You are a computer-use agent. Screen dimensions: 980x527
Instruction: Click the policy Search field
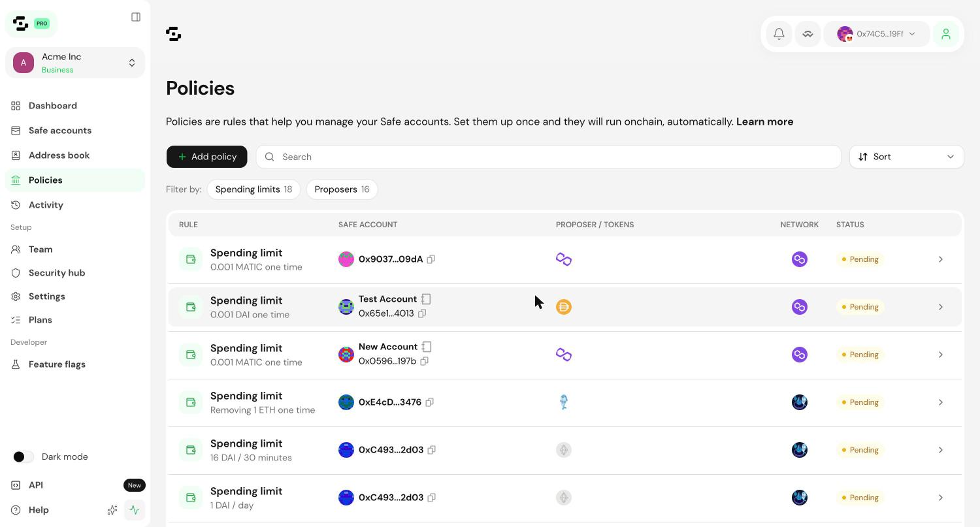(548, 157)
